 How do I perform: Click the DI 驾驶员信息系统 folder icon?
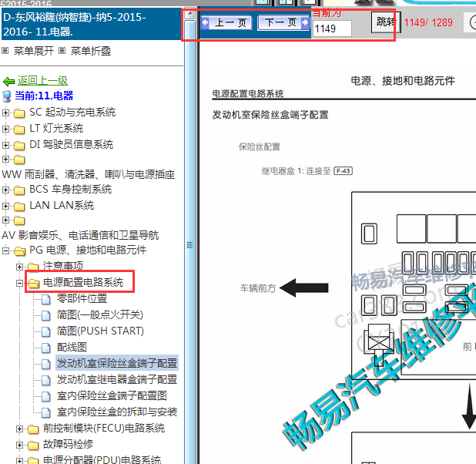pos(19,146)
